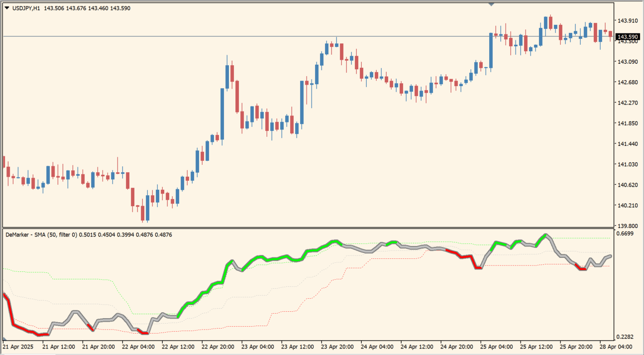Screen dimensions: 644x355
Task: Click the 21 Apr 2025 date label
Action: pos(18,346)
